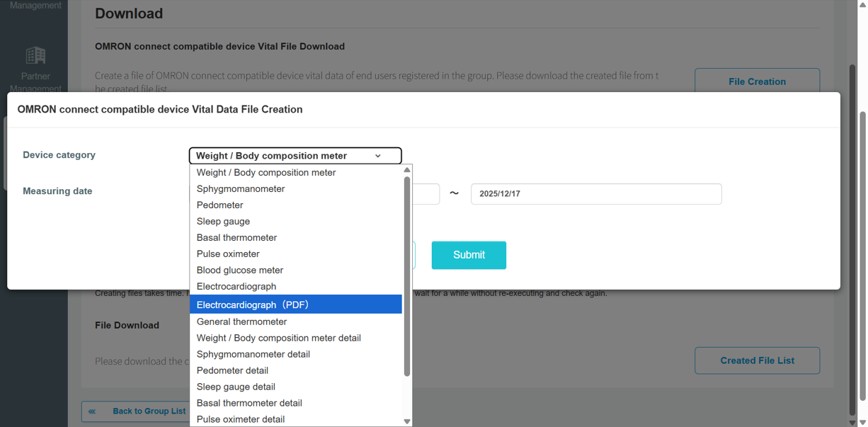Choose Pulse oximeter detail option
The height and width of the screenshot is (427, 868).
pyautogui.click(x=296, y=419)
